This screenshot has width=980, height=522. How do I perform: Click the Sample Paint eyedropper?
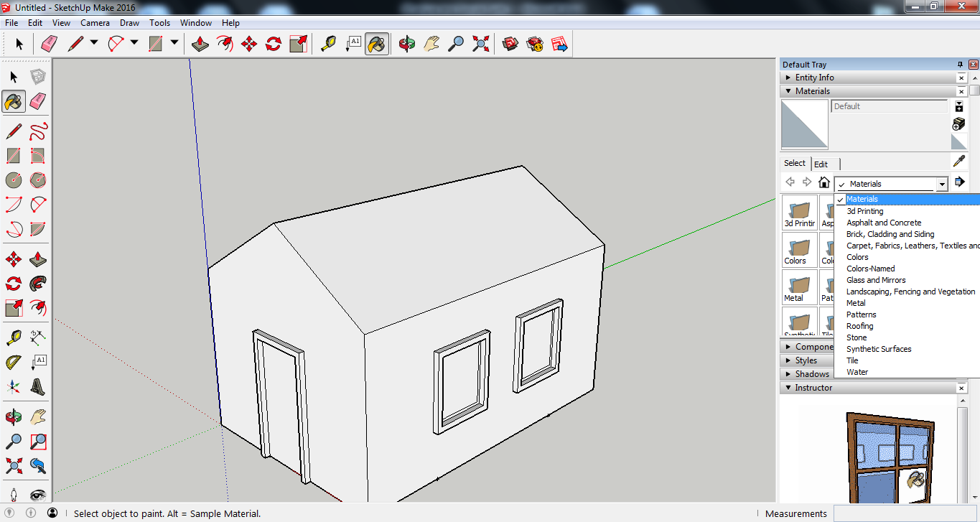(x=959, y=161)
